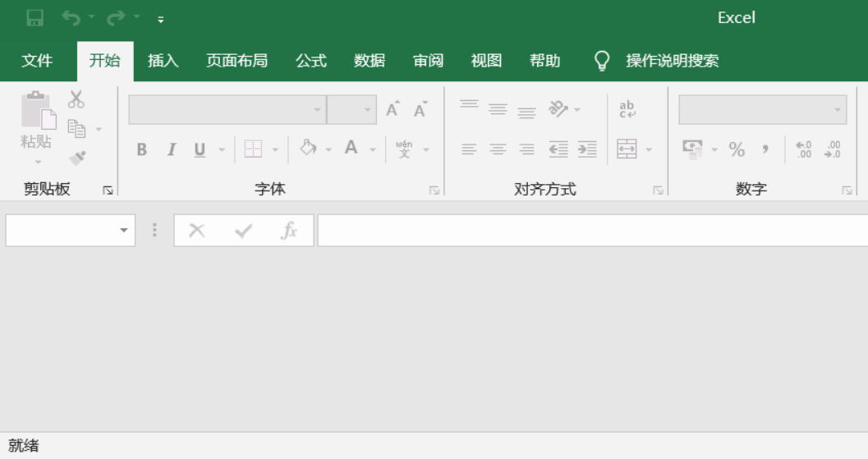Click the Font Color A icon

pyautogui.click(x=351, y=148)
